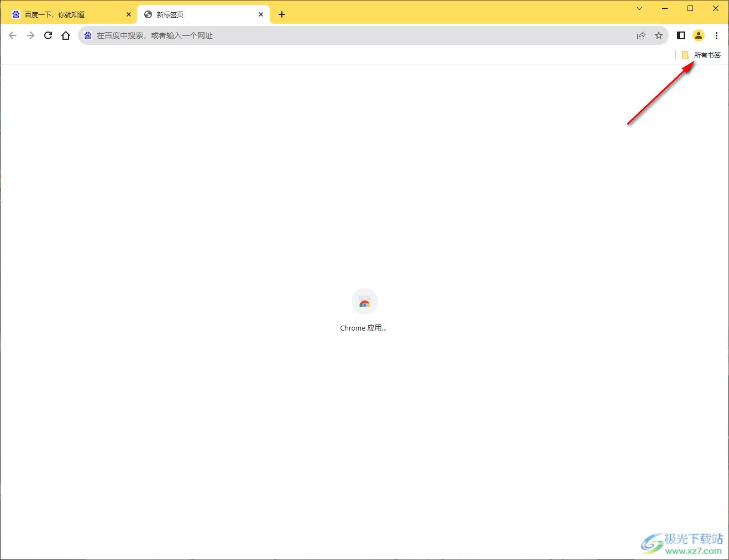
Task: Reload the current page
Action: [x=48, y=35]
